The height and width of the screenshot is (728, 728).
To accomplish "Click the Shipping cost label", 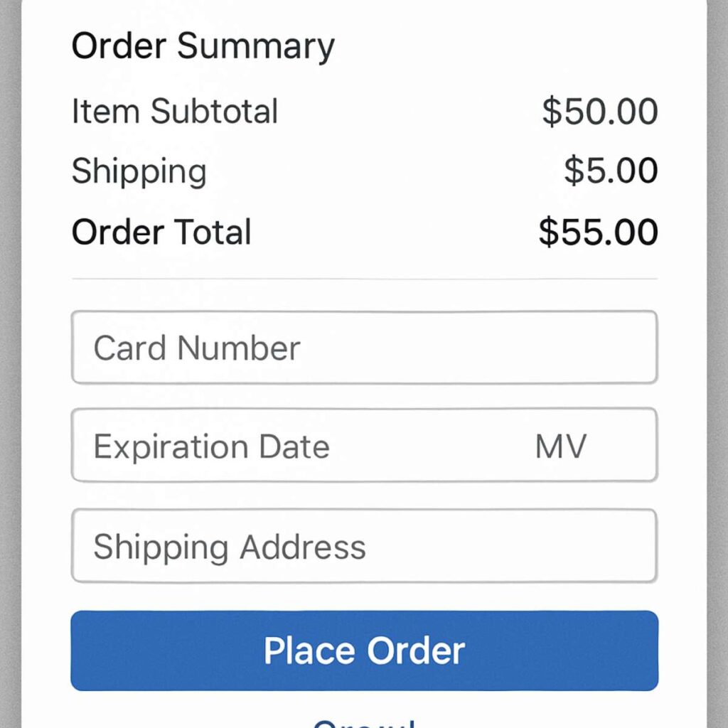I will click(x=139, y=171).
